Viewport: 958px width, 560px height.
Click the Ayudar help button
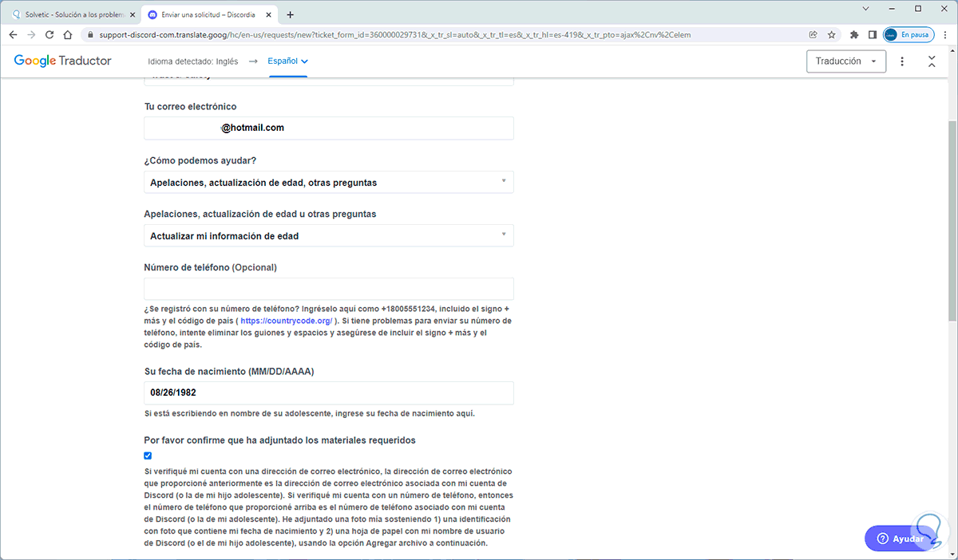[x=900, y=538]
